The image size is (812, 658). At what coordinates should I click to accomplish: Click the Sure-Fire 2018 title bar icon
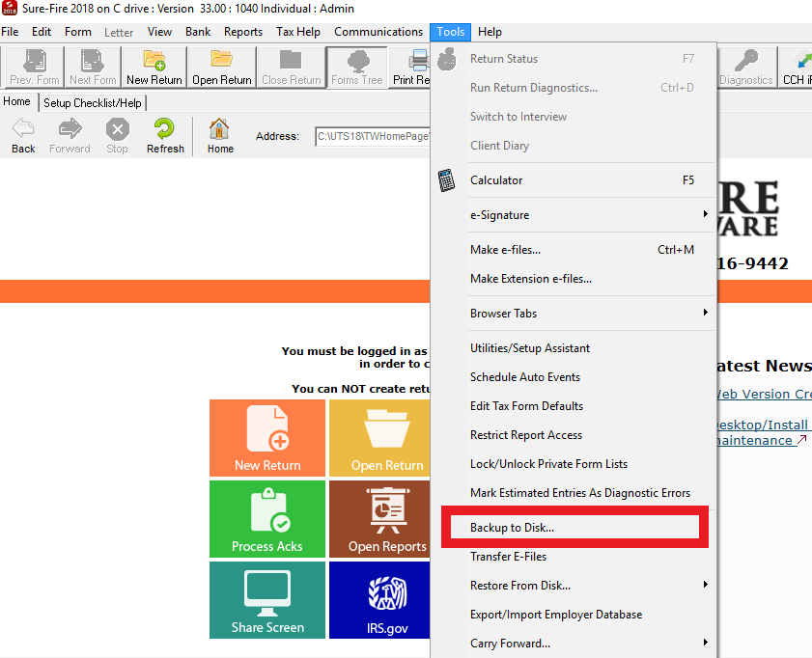pos(10,8)
